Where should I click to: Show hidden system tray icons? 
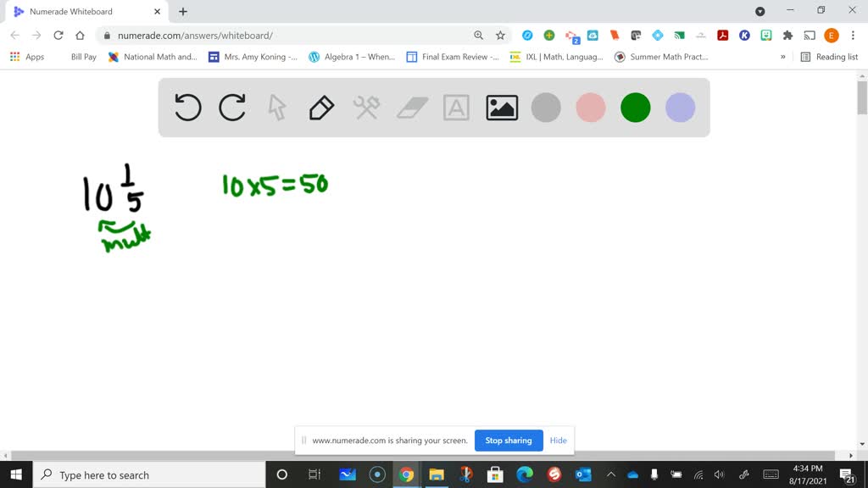point(611,474)
